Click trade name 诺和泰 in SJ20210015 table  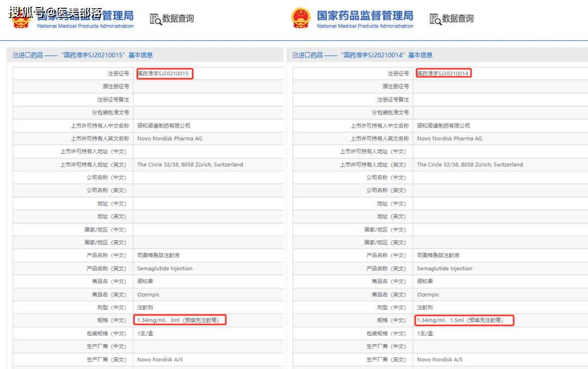click(x=145, y=281)
